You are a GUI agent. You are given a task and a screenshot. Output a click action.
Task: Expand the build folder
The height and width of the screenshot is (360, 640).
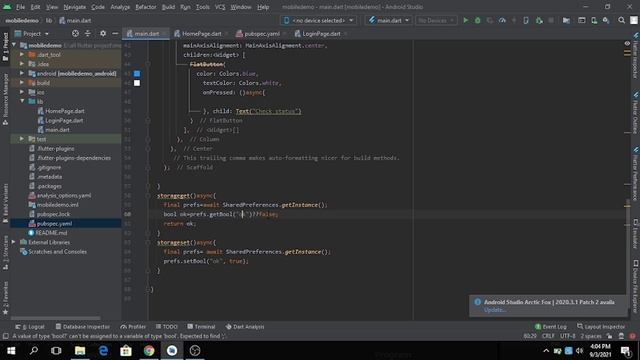(22, 82)
